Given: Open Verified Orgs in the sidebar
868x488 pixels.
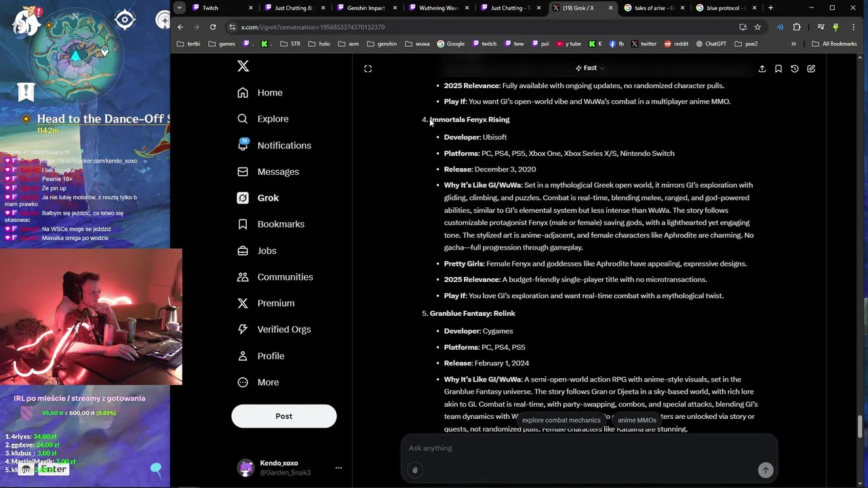Looking at the screenshot, I should (x=273, y=329).
